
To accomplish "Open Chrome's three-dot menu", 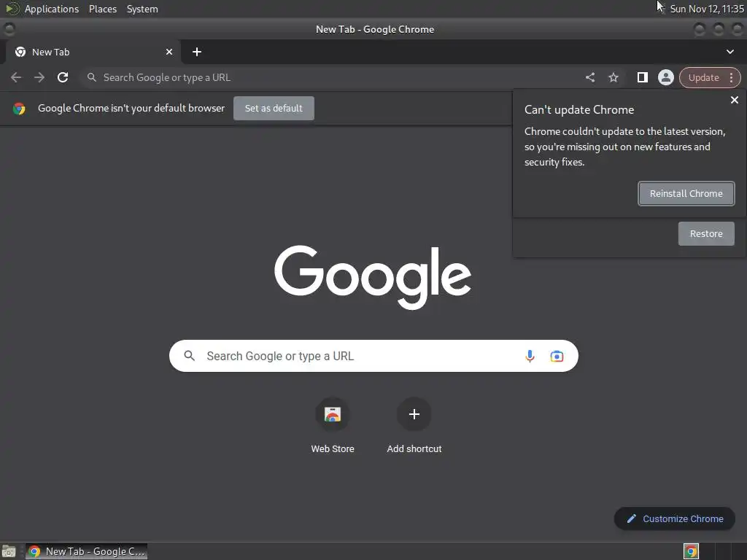I will [731, 77].
